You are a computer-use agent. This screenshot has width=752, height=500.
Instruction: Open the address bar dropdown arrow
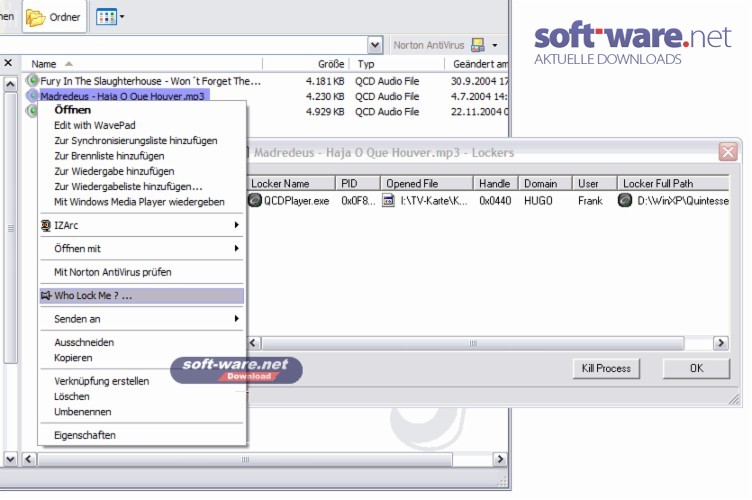click(375, 45)
